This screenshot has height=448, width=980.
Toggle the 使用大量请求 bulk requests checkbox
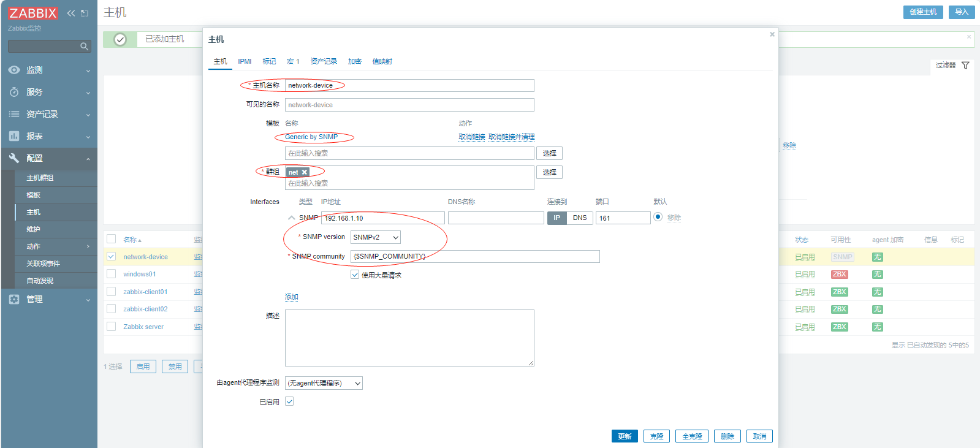pos(355,275)
